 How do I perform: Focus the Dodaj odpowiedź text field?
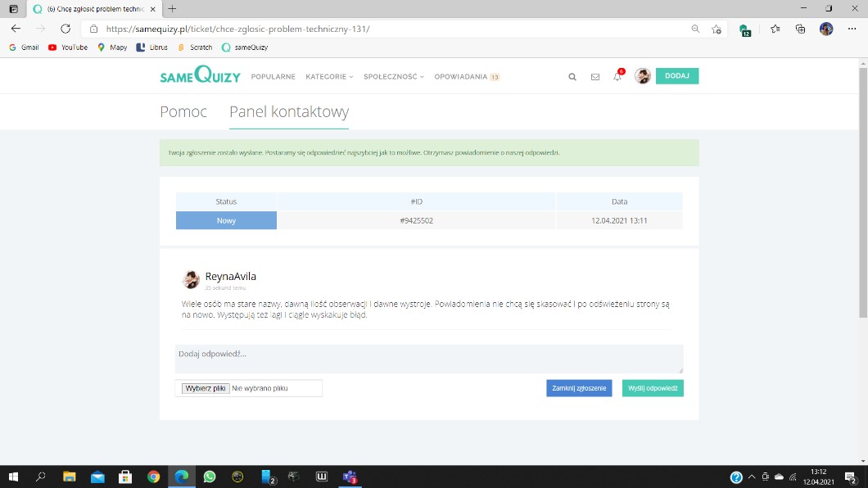(429, 359)
